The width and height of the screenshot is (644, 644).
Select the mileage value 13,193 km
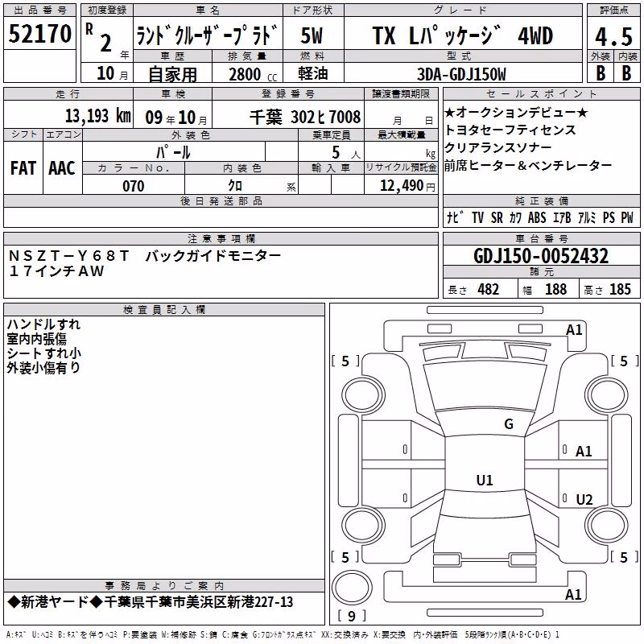point(97,116)
